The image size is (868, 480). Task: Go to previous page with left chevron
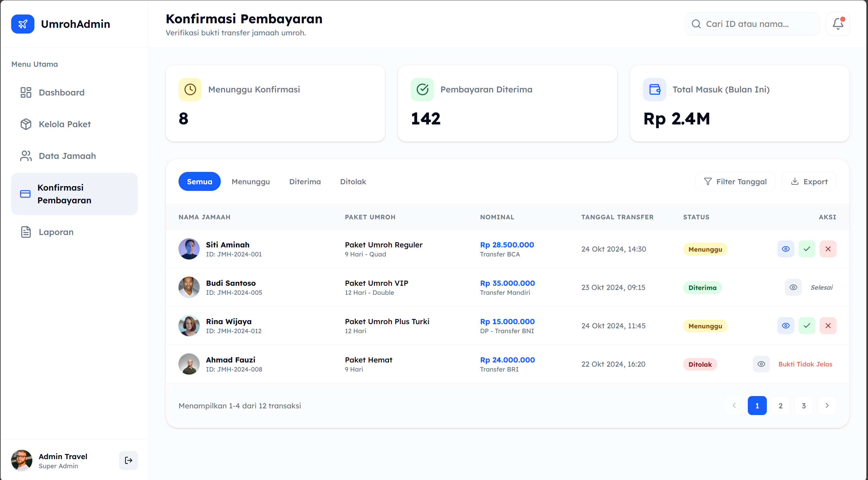[x=734, y=405]
